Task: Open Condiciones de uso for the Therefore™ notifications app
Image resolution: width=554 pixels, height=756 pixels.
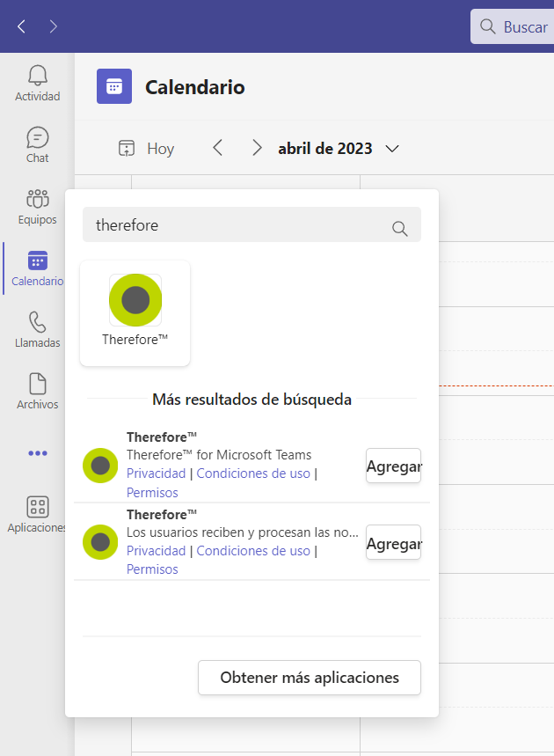Action: pos(253,551)
